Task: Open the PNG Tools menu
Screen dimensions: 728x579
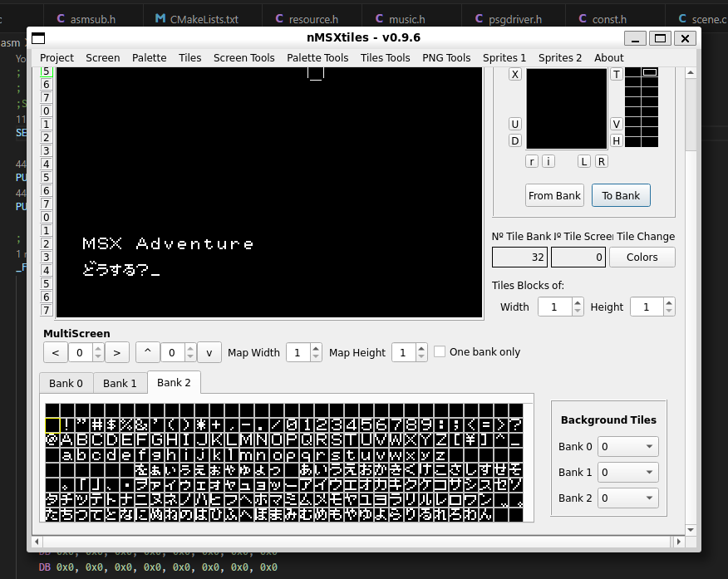Action: pyautogui.click(x=446, y=57)
